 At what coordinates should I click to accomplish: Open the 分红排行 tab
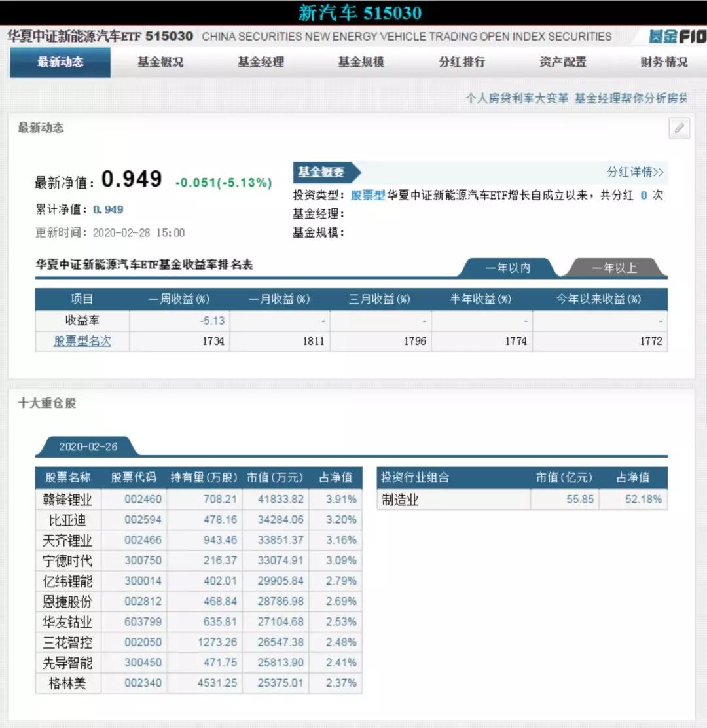click(x=460, y=62)
